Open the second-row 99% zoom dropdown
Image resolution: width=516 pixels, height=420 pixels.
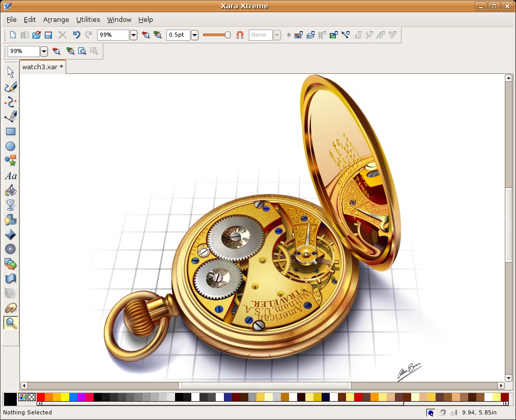coord(44,51)
